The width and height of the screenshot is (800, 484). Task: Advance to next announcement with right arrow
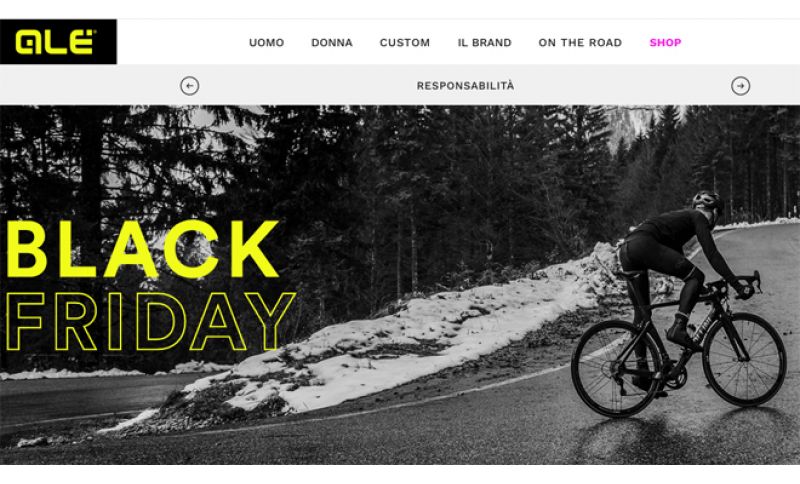pyautogui.click(x=740, y=86)
